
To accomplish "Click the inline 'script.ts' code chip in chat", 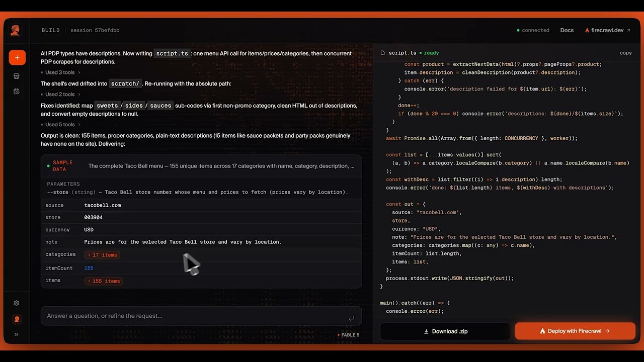I will pyautogui.click(x=172, y=53).
